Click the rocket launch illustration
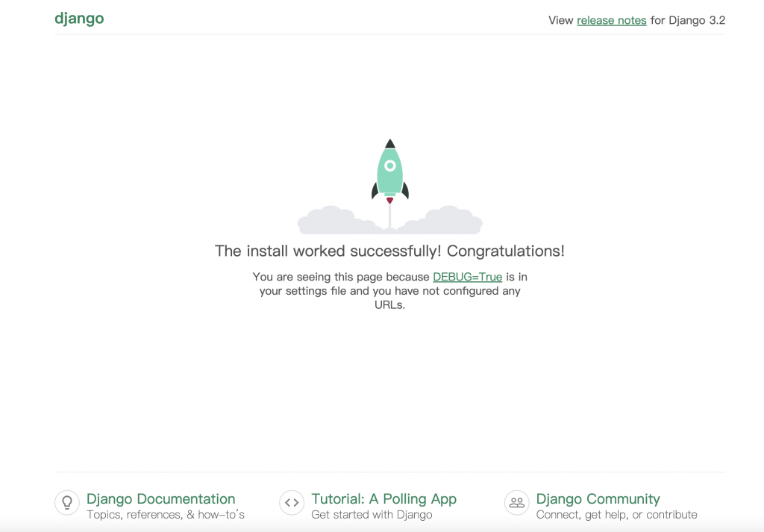Screen dimensions: 764x532 point(389,186)
